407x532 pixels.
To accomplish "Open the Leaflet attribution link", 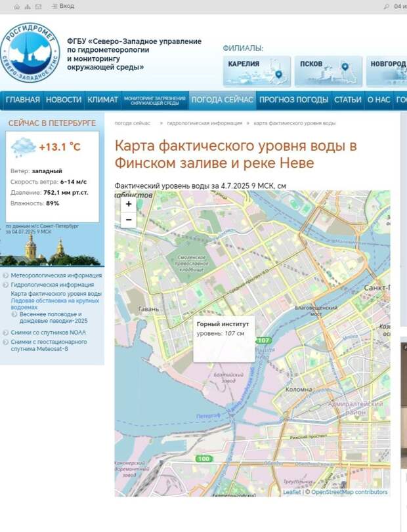I will 291,492.
